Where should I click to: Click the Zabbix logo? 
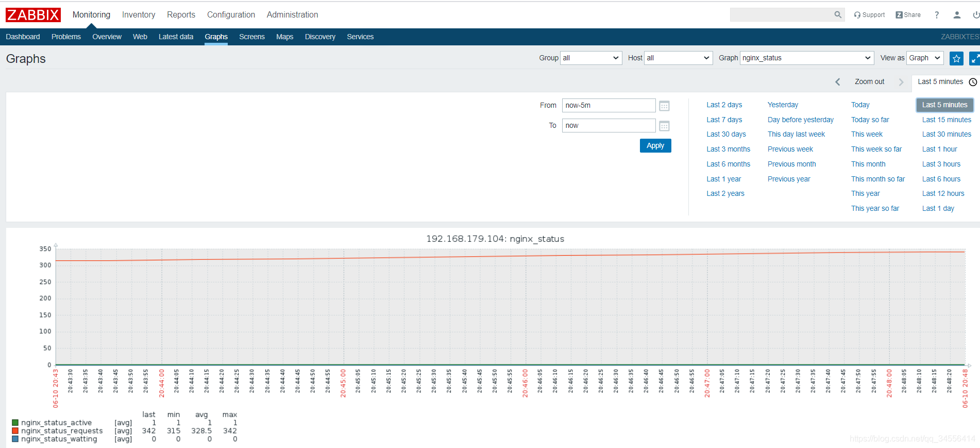pos(33,15)
